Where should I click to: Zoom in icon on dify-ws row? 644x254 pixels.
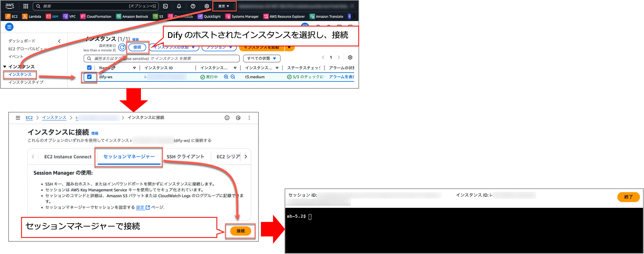(226, 77)
